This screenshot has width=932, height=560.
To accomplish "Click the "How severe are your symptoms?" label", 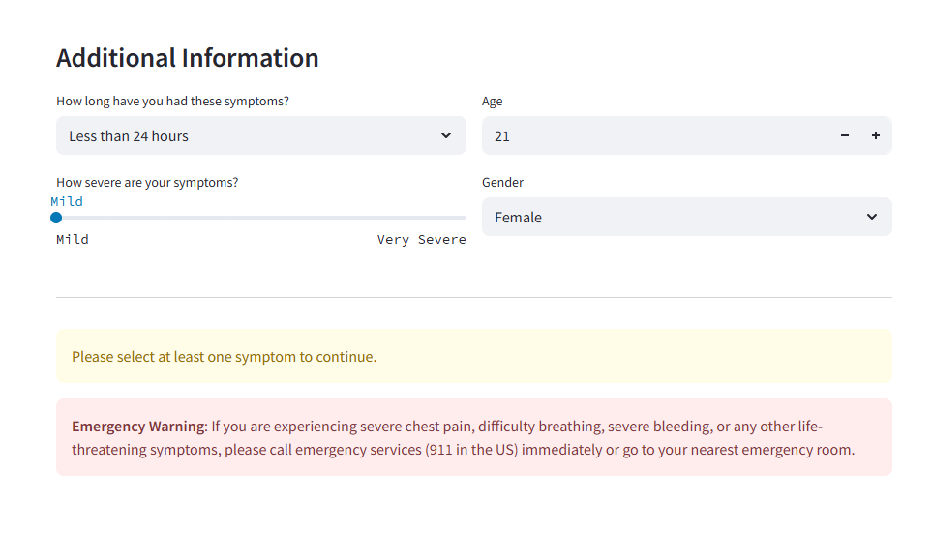I will click(147, 183).
